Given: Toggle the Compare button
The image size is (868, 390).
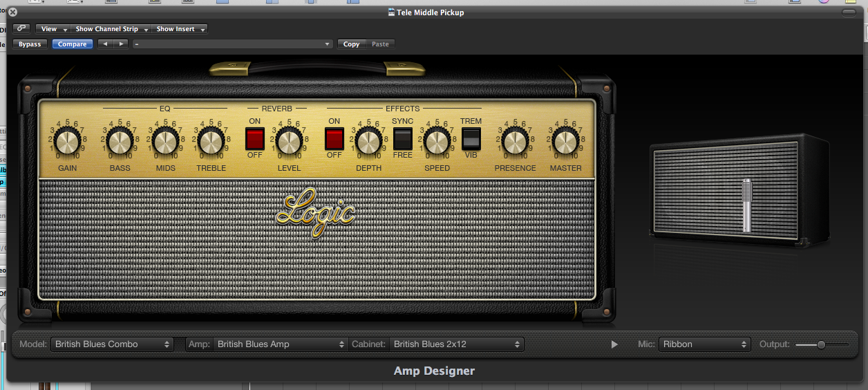Looking at the screenshot, I should click(73, 44).
